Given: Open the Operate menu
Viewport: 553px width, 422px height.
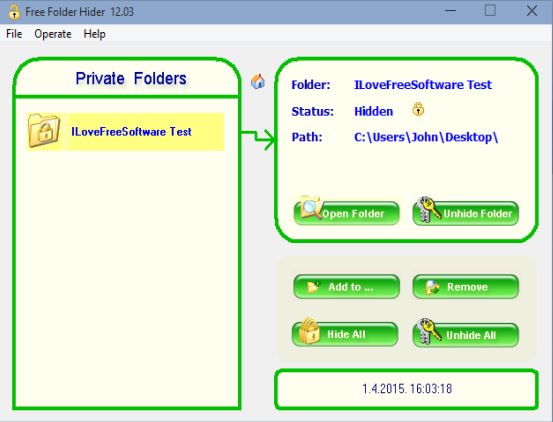Looking at the screenshot, I should tap(53, 34).
